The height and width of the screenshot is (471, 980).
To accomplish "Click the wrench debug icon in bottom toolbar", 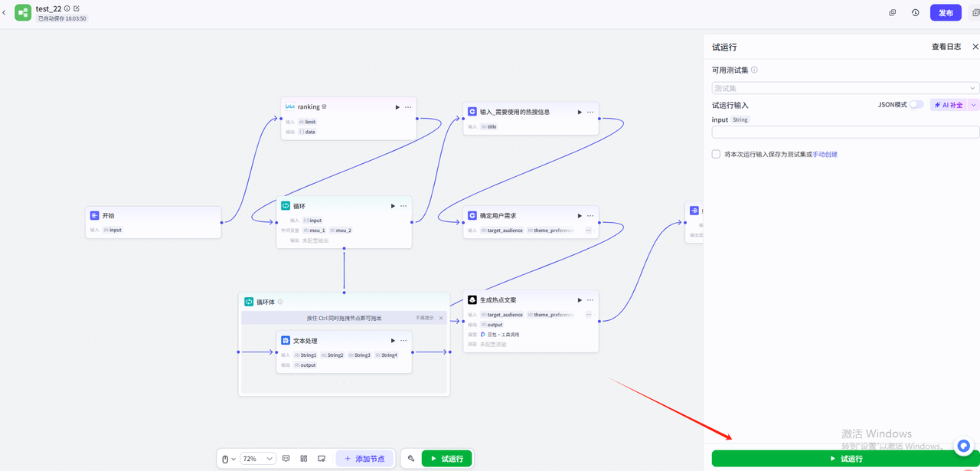I will click(x=411, y=459).
